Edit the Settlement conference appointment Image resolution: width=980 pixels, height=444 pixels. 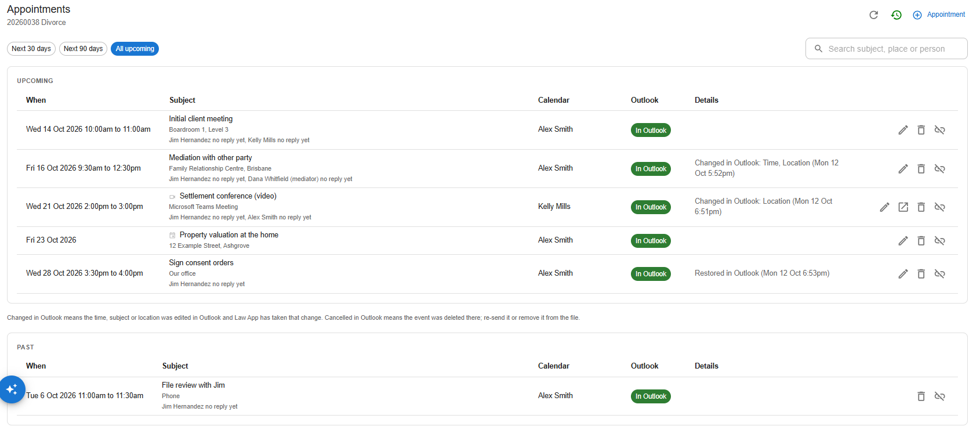[884, 207]
